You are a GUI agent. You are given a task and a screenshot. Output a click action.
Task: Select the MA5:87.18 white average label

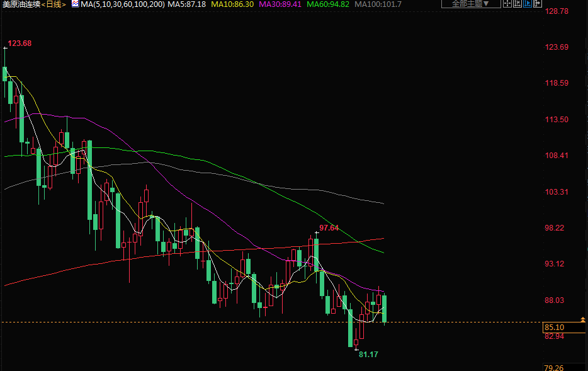186,4
